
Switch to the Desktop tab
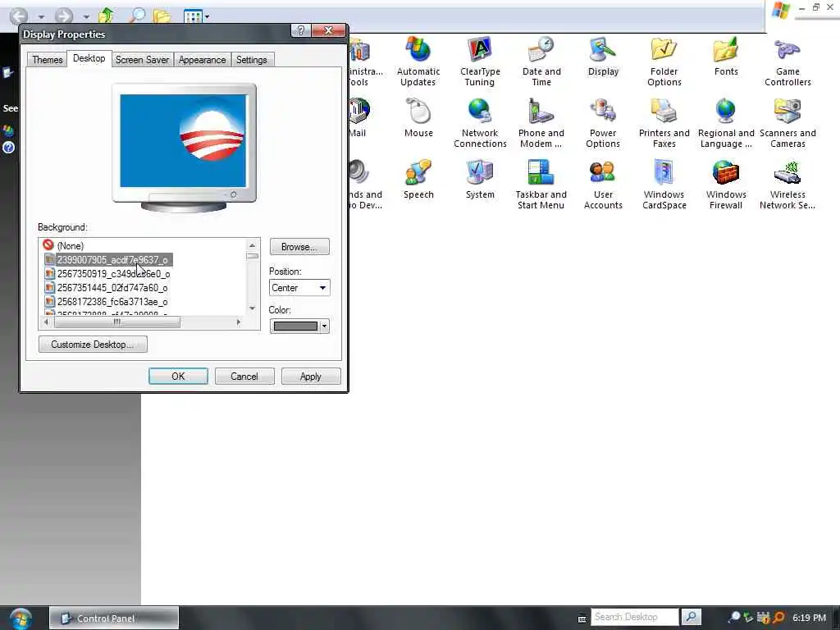89,58
